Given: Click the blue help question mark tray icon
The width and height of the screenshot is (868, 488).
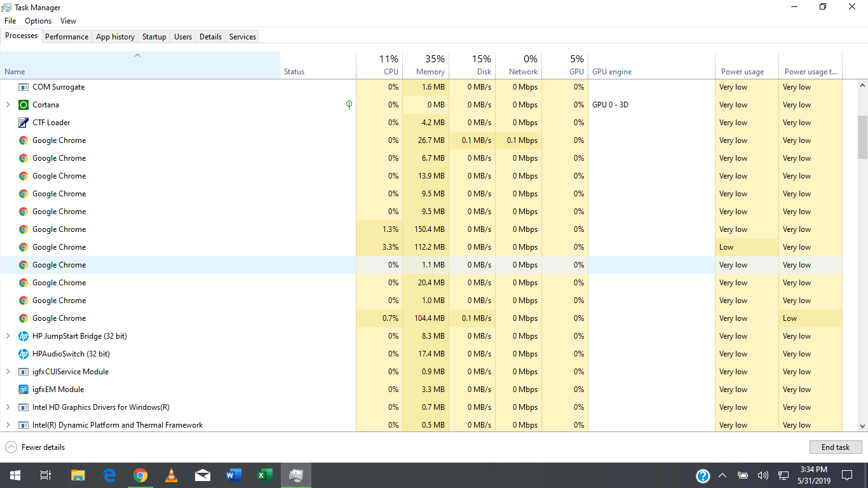Looking at the screenshot, I should (703, 475).
